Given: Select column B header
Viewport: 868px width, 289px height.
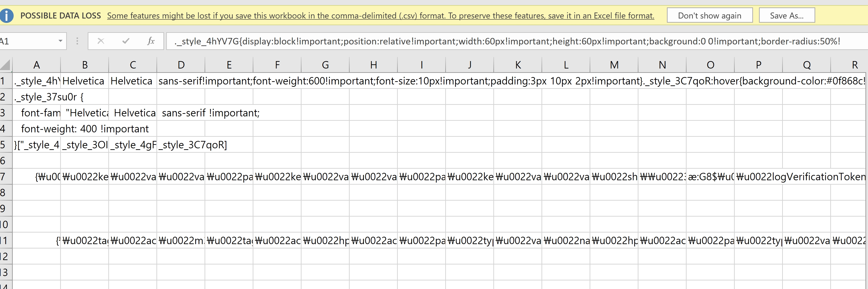Looking at the screenshot, I should coord(84,65).
